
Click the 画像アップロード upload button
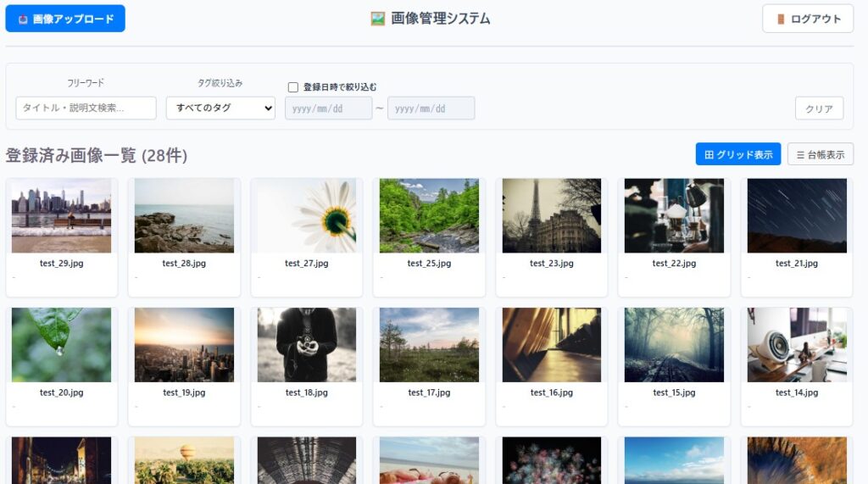point(65,19)
